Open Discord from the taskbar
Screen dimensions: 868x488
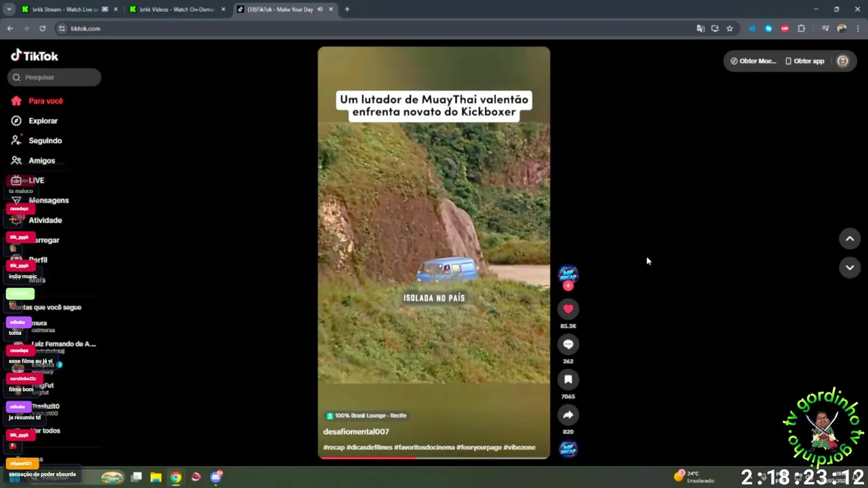click(216, 477)
